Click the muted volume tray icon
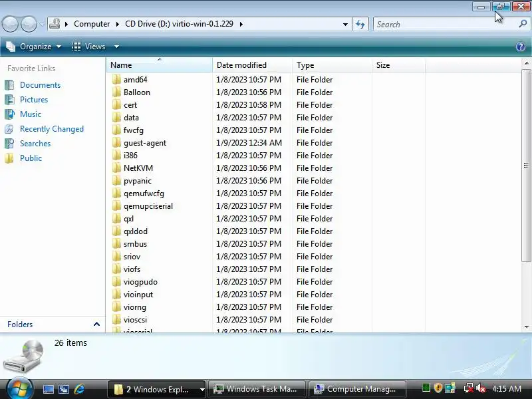Image resolution: width=532 pixels, height=399 pixels. [x=481, y=388]
